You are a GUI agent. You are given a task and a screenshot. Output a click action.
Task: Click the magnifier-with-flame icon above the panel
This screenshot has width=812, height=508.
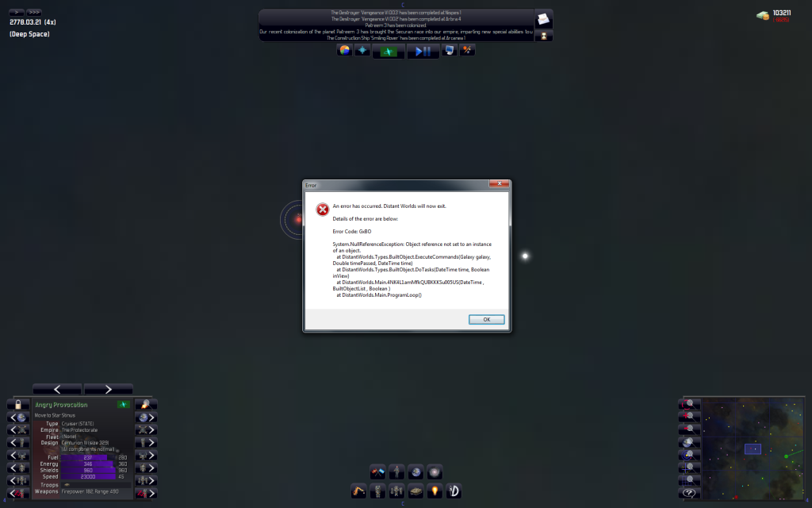(146, 404)
